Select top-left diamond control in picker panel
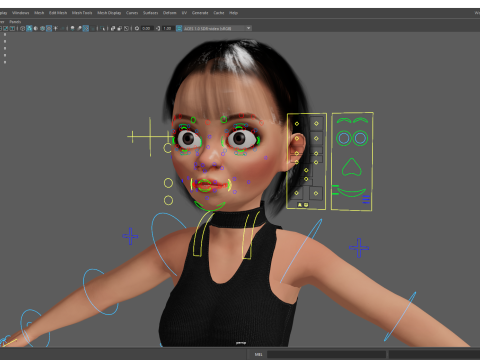This screenshot has width=480, height=360. click(297, 124)
